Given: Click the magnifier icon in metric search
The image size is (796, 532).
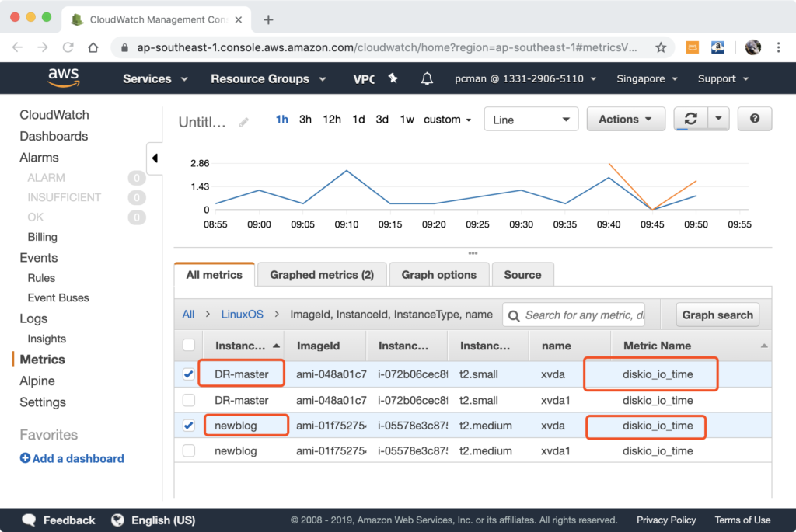Looking at the screenshot, I should pyautogui.click(x=514, y=316).
